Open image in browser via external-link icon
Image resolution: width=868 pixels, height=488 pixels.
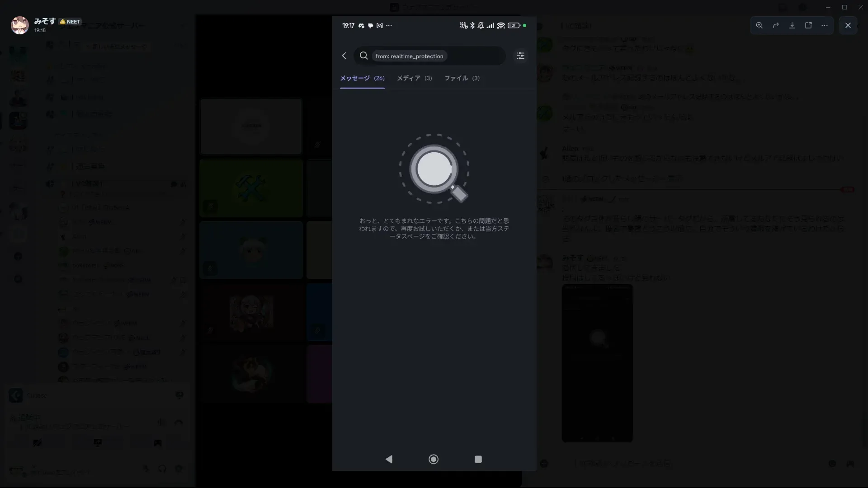point(808,25)
